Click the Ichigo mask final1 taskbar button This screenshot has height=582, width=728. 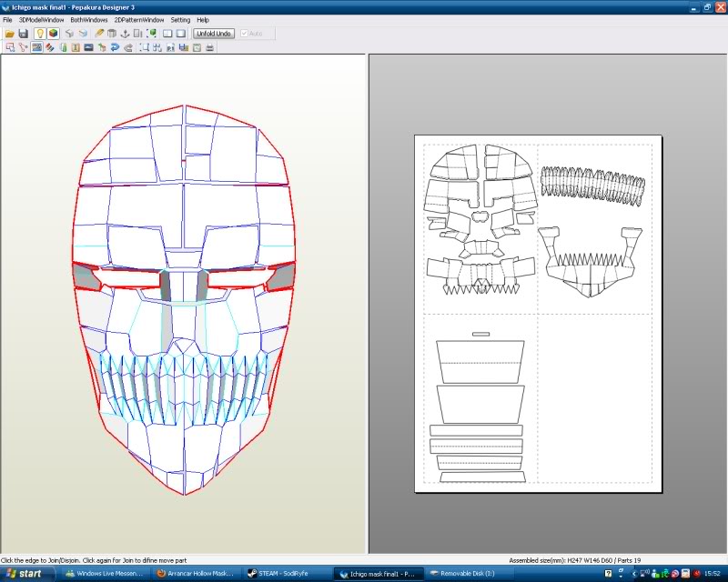378,574
